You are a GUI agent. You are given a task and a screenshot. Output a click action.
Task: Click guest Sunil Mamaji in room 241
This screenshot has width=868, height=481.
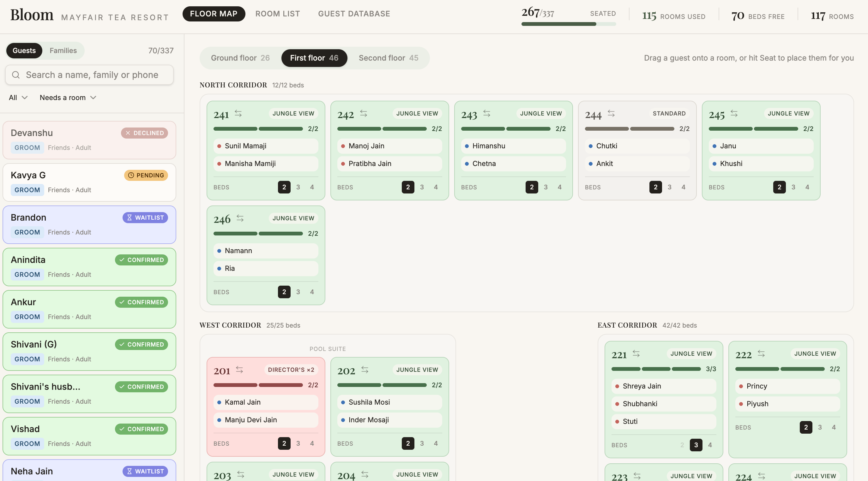(266, 146)
